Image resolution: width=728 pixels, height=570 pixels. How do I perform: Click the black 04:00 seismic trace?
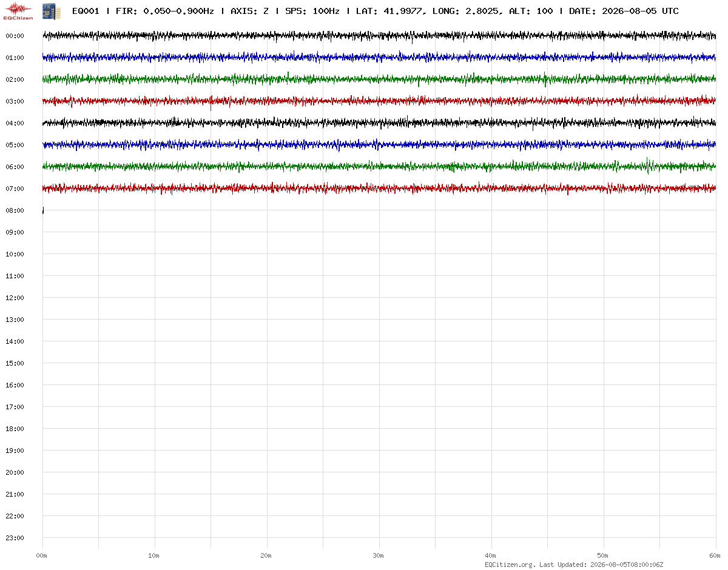tap(379, 123)
